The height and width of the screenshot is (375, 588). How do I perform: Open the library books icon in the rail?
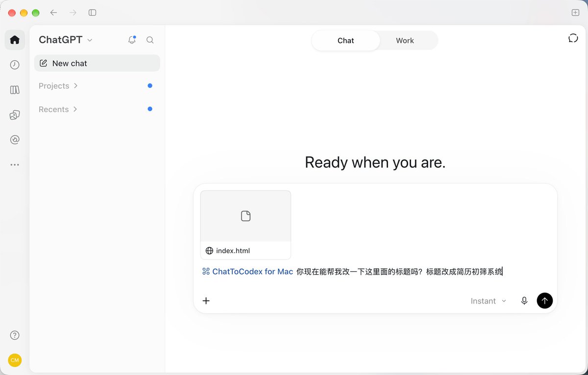[x=15, y=90]
